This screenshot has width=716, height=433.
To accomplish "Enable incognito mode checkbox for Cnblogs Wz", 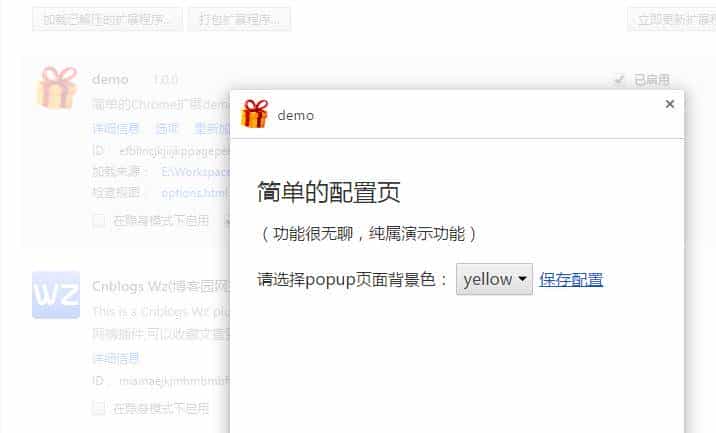I will point(99,408).
